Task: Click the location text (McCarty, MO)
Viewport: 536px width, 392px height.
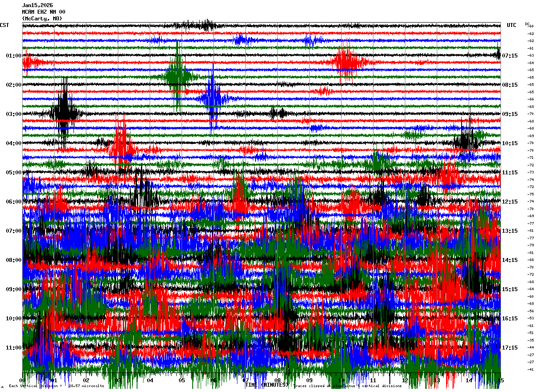Action: [42, 19]
